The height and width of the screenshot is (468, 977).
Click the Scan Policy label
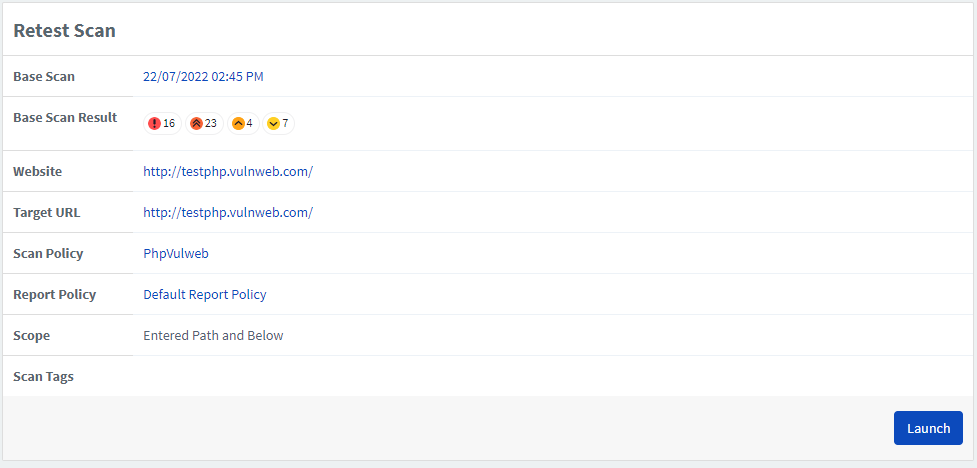point(48,254)
